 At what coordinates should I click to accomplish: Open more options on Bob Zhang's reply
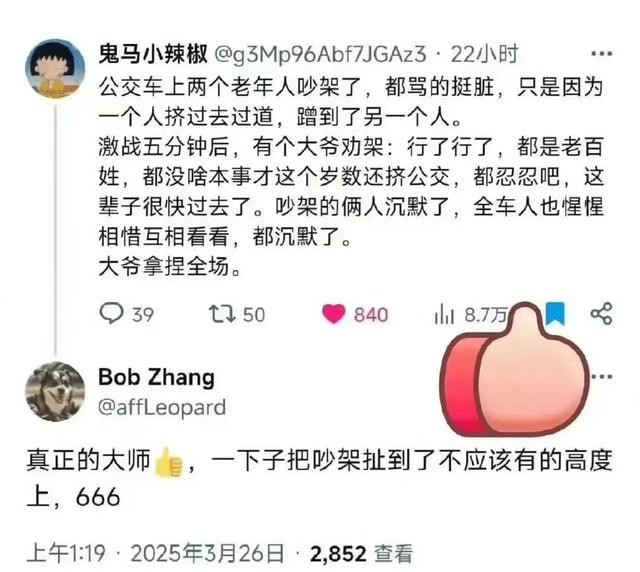pyautogui.click(x=602, y=376)
